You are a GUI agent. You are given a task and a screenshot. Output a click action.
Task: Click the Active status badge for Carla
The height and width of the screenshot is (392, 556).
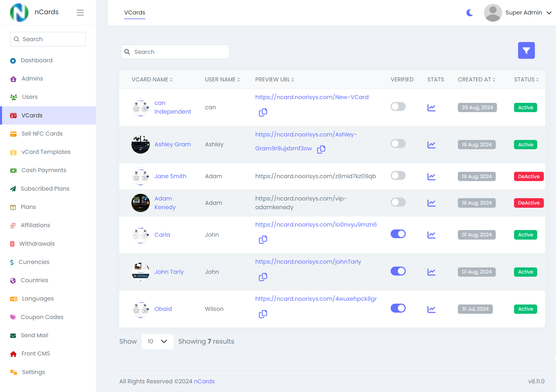[x=525, y=235]
